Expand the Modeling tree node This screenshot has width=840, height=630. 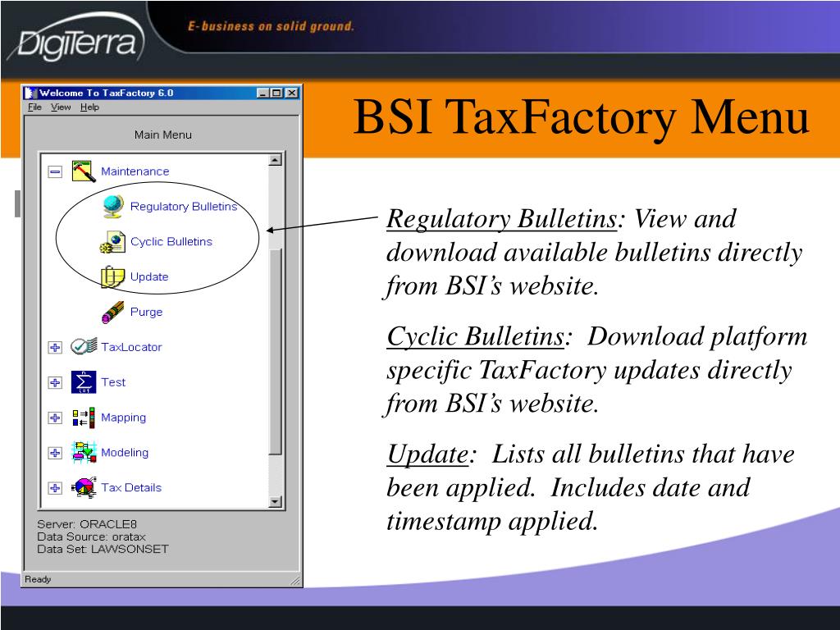tap(55, 453)
